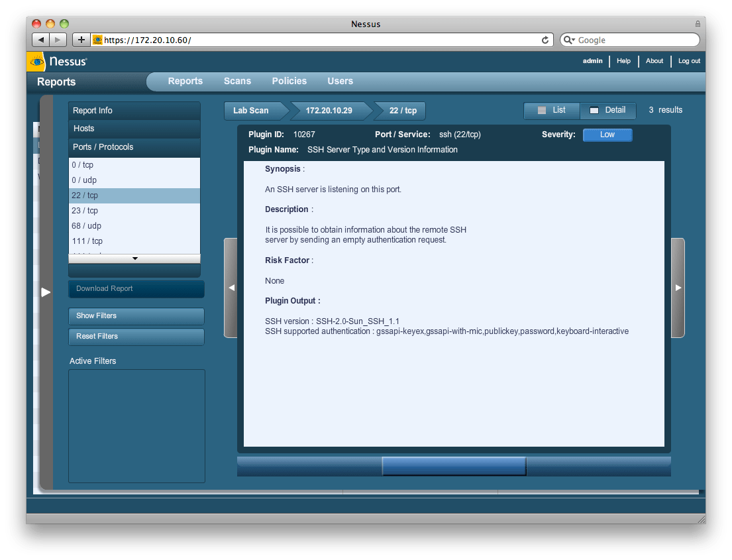Select port 68 / udp
732x560 pixels.
click(134, 226)
